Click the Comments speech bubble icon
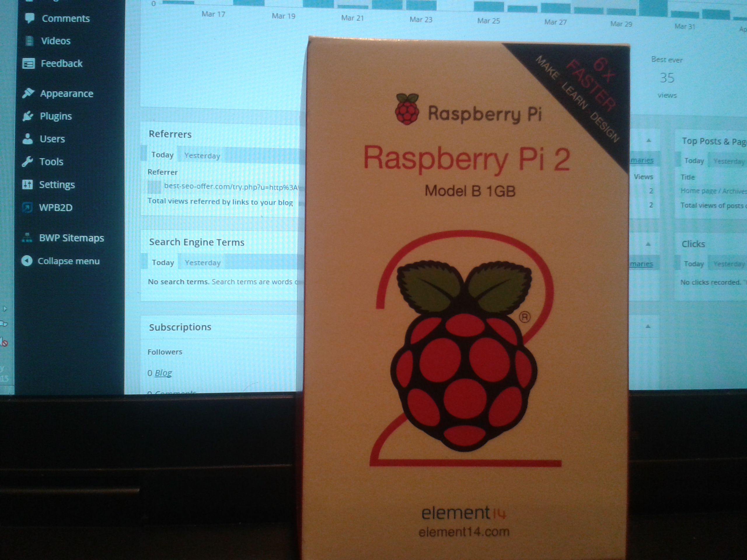This screenshot has width=747, height=560. (x=30, y=17)
